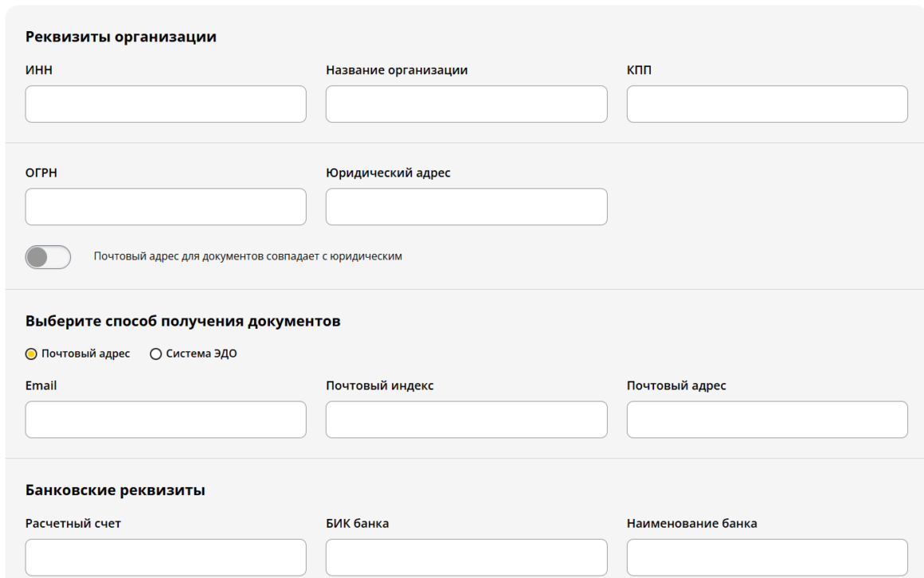Image resolution: width=924 pixels, height=578 pixels.
Task: Click the ИНН input field
Action: pos(166,104)
